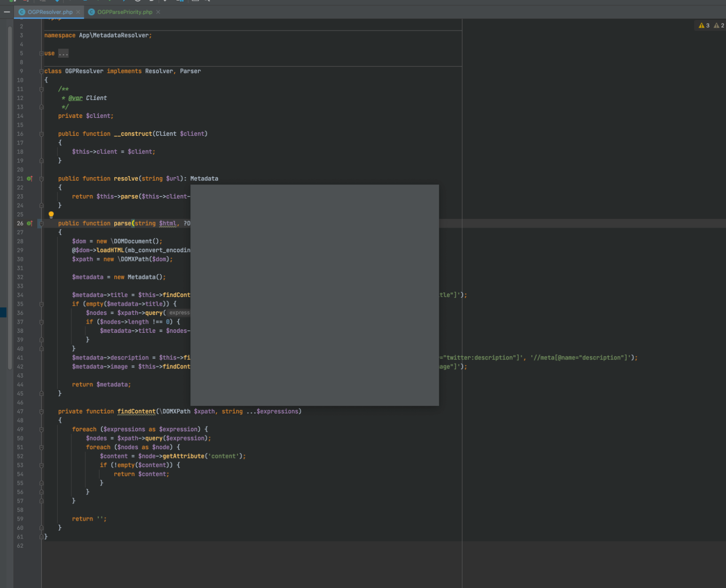
Task: Click the implements gutter icon beside resolve function
Action: coord(30,179)
